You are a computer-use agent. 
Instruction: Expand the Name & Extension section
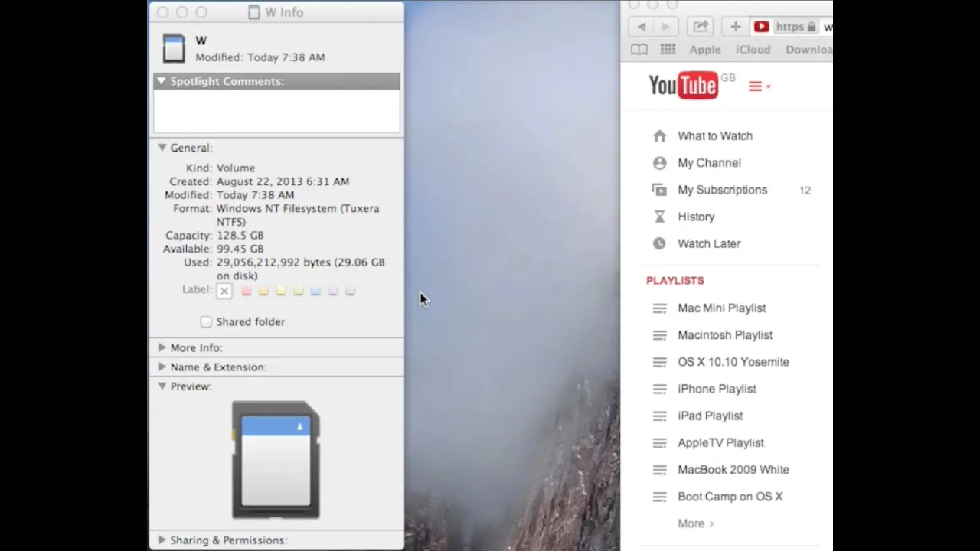click(x=162, y=367)
